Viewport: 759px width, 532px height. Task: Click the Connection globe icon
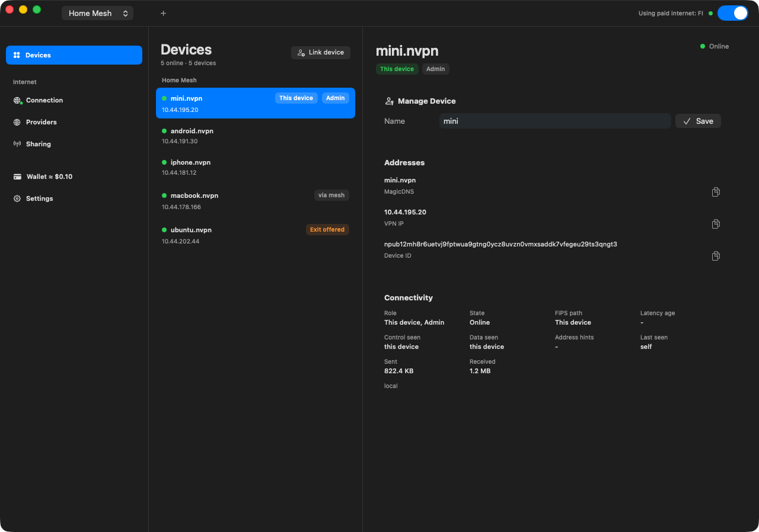(x=17, y=101)
